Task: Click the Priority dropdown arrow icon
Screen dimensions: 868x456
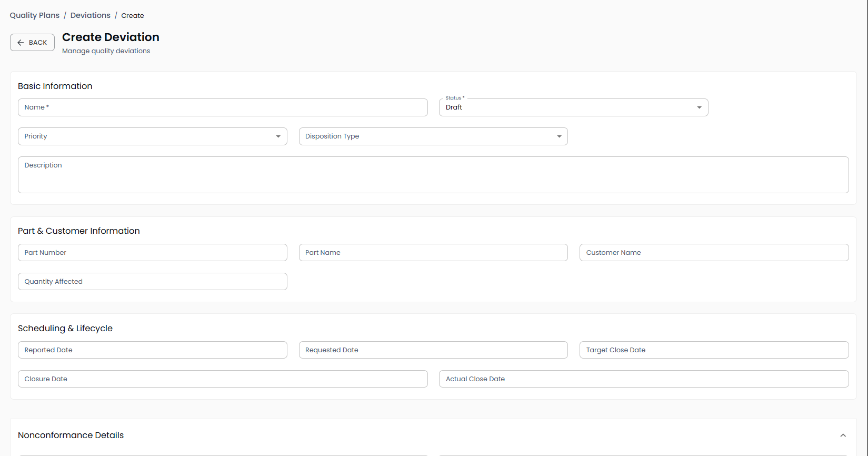Action: [x=278, y=136]
